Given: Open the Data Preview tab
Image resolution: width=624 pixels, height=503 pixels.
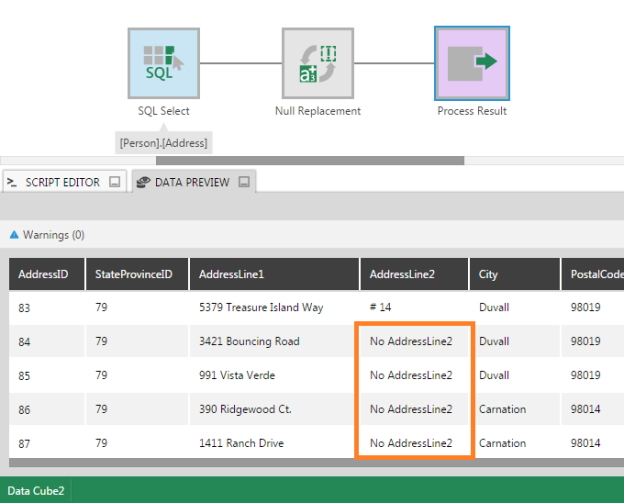Looking at the screenshot, I should pyautogui.click(x=185, y=182).
